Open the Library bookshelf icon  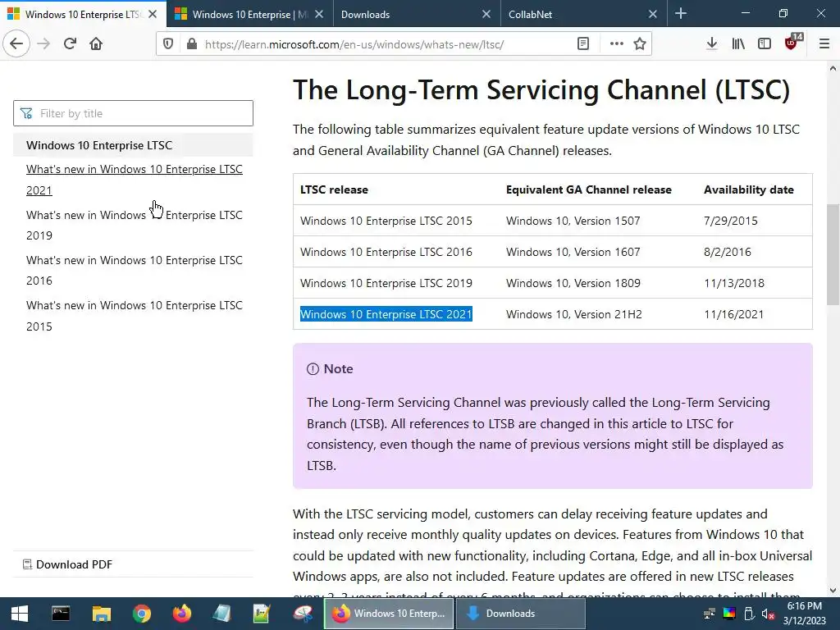point(738,44)
